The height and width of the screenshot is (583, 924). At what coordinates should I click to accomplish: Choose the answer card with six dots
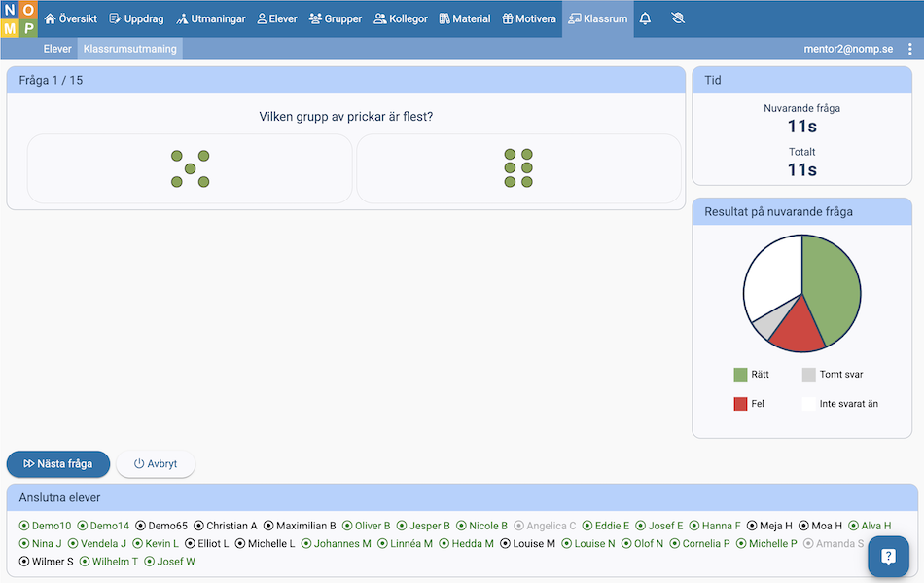[518, 168]
